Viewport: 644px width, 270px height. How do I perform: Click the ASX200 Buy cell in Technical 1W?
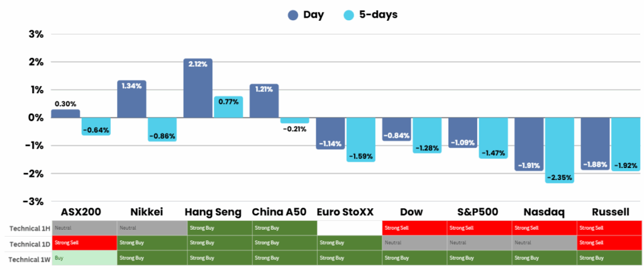[x=84, y=258]
